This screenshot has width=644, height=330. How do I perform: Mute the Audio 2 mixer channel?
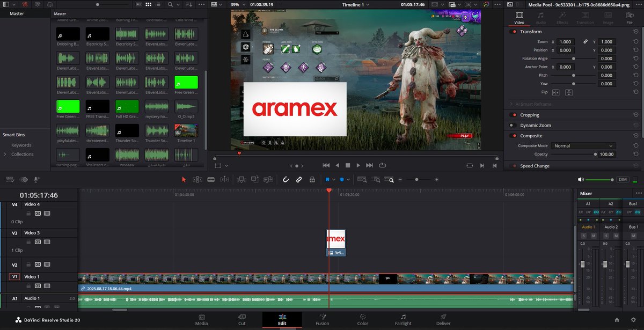615,236
